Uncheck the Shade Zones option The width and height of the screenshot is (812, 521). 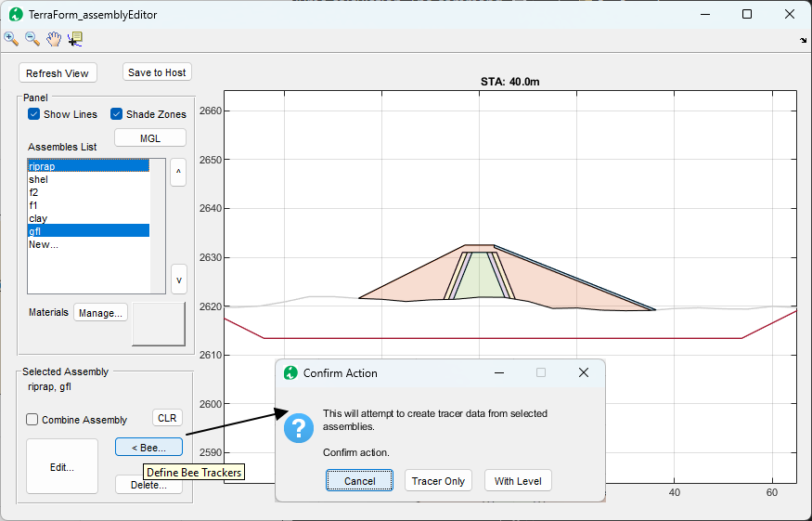coord(117,114)
